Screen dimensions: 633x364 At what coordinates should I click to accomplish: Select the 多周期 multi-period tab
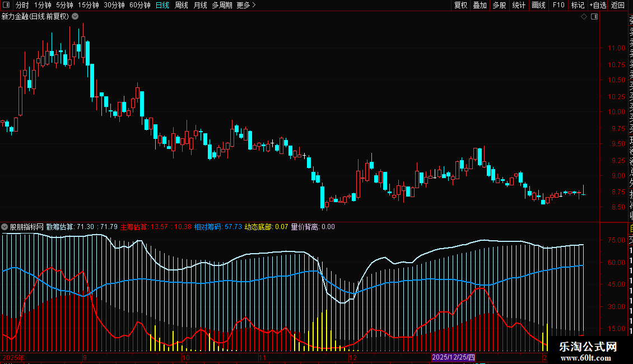point(222,6)
